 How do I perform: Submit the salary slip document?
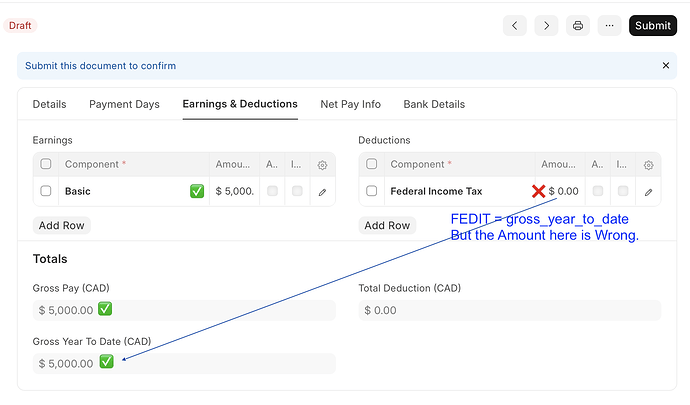(653, 26)
